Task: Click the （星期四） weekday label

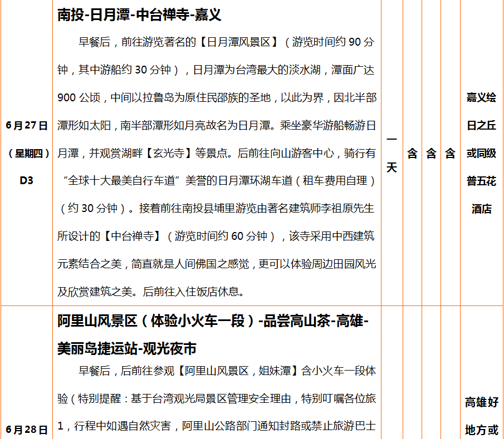Action: pos(27,153)
